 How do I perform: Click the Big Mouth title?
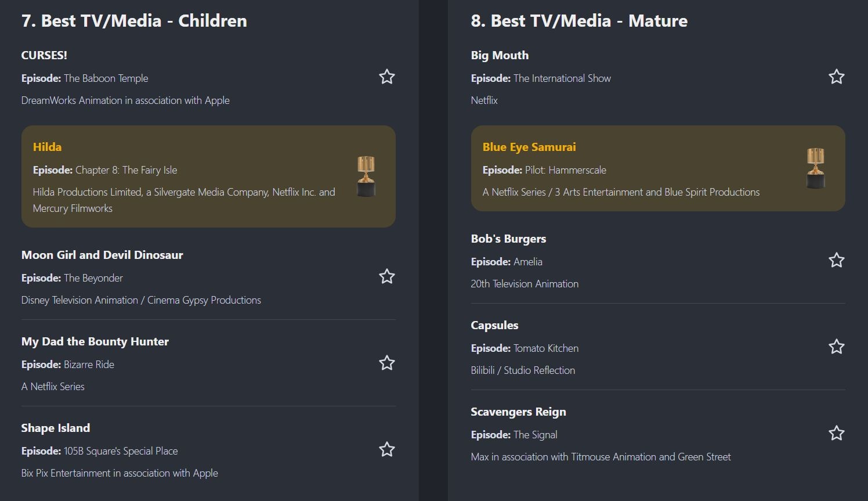click(x=500, y=55)
